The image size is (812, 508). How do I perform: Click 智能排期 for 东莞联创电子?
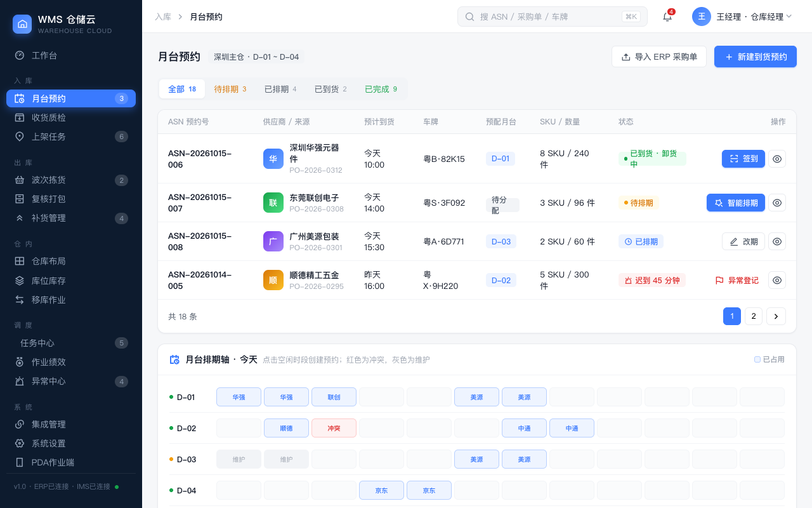pos(736,203)
